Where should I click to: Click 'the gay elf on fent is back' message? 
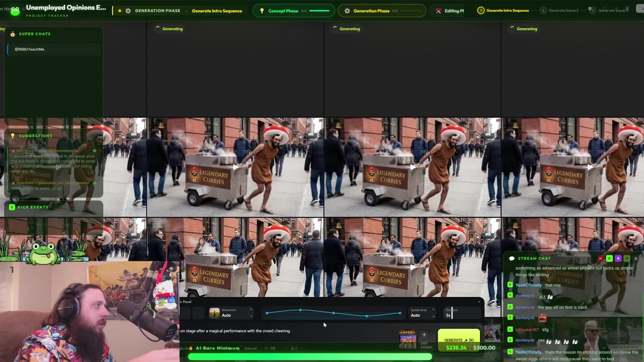click(x=562, y=307)
